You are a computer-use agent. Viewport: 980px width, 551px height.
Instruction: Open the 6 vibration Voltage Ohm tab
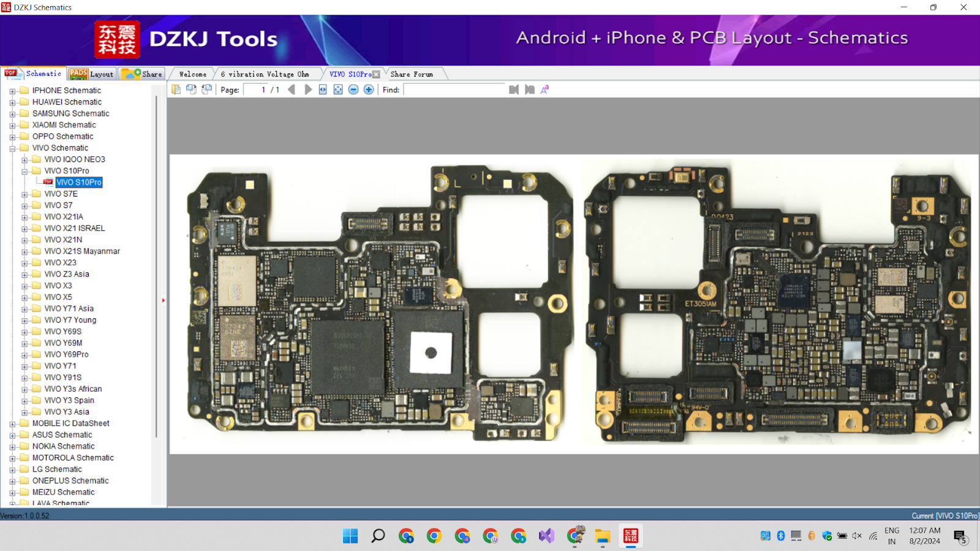tap(265, 74)
